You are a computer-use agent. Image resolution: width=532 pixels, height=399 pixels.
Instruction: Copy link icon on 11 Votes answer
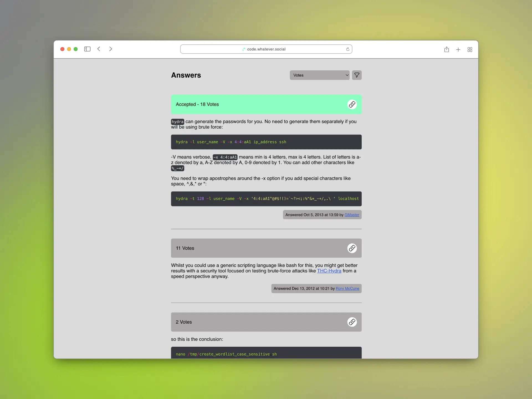352,248
